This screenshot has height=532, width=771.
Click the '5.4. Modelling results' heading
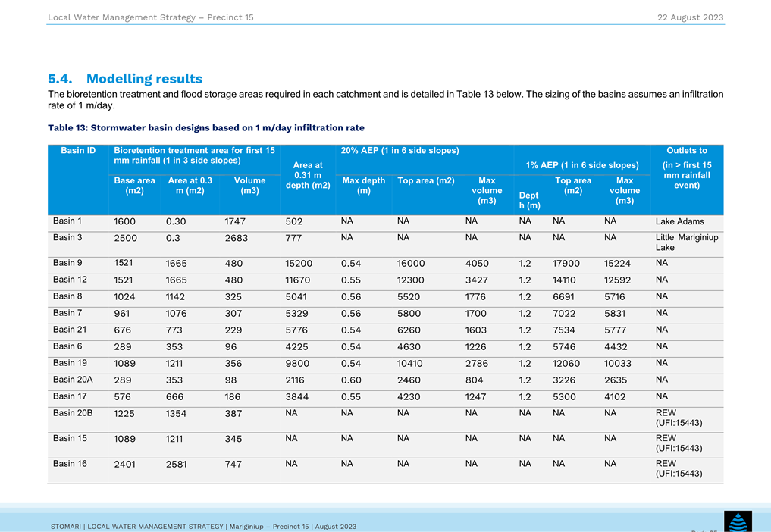coord(125,79)
